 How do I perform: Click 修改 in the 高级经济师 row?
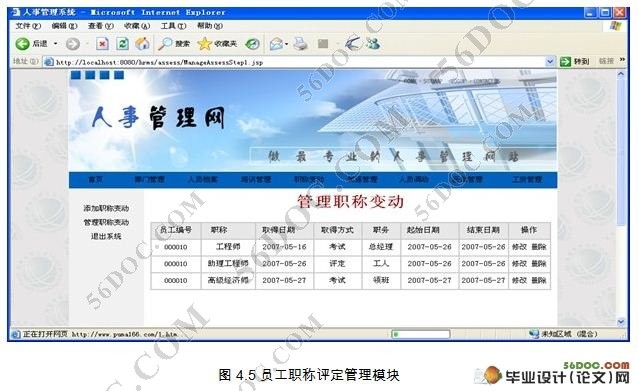click(519, 280)
